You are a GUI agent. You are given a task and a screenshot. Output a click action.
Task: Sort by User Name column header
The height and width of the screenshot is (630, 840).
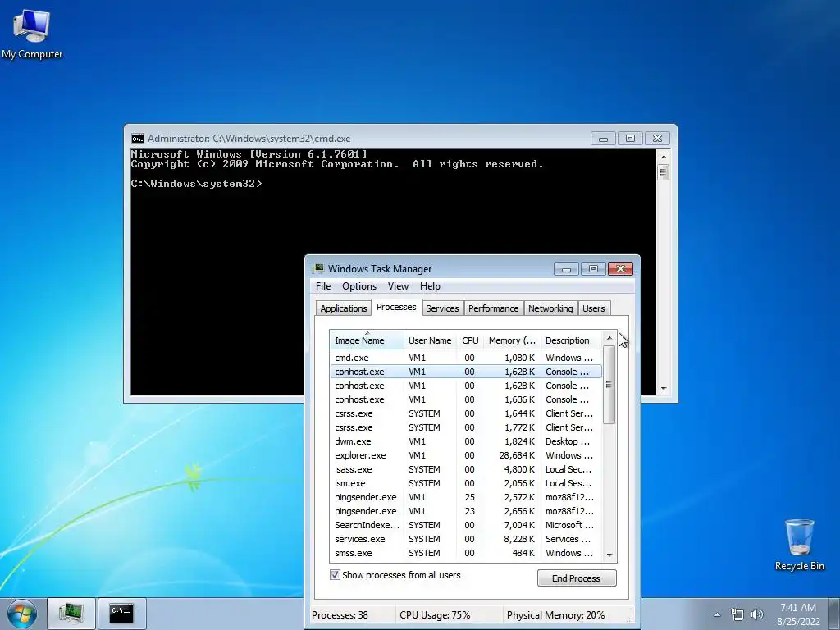click(x=430, y=340)
